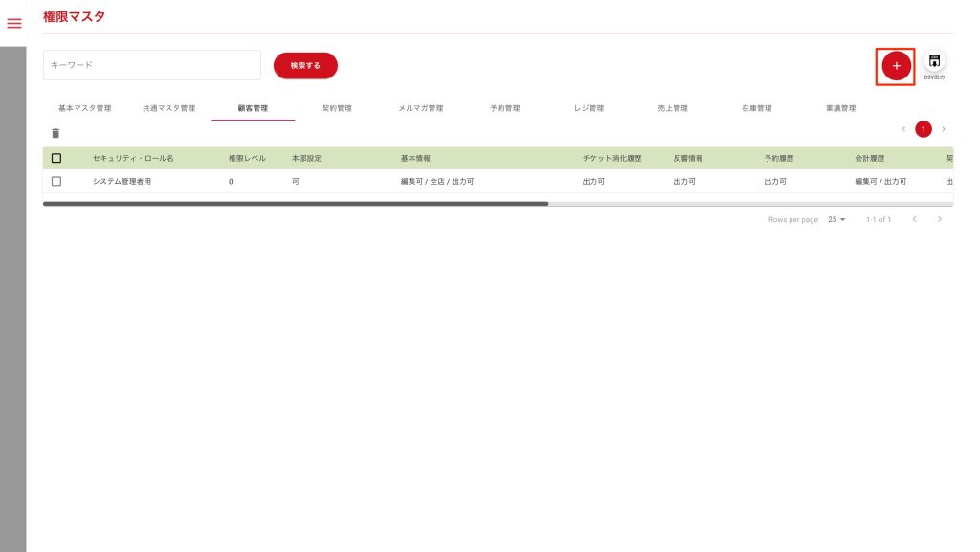Image resolution: width=980 pixels, height=552 pixels.
Task: Select the 在庫管理 tab
Action: click(756, 108)
